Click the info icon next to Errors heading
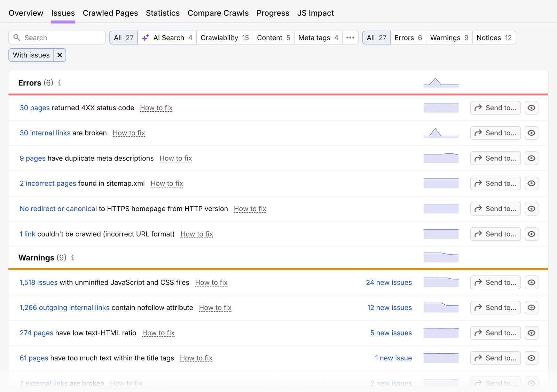The height and width of the screenshot is (392, 557). pyautogui.click(x=60, y=83)
